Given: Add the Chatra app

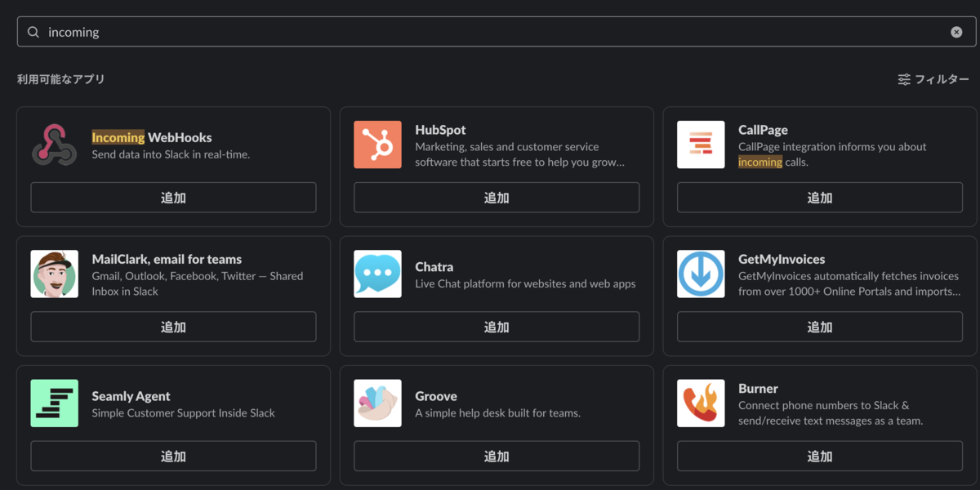Looking at the screenshot, I should pyautogui.click(x=497, y=327).
